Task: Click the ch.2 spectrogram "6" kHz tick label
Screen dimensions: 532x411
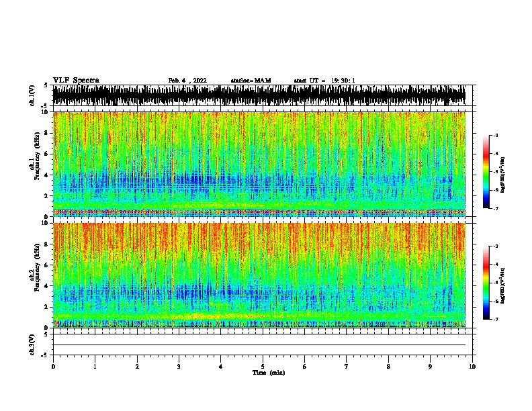Action: pyautogui.click(x=47, y=265)
